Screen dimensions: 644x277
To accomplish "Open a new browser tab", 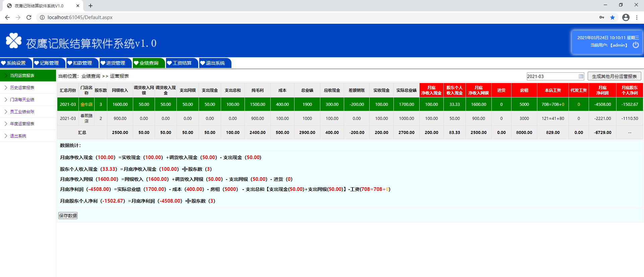I will click(91, 6).
